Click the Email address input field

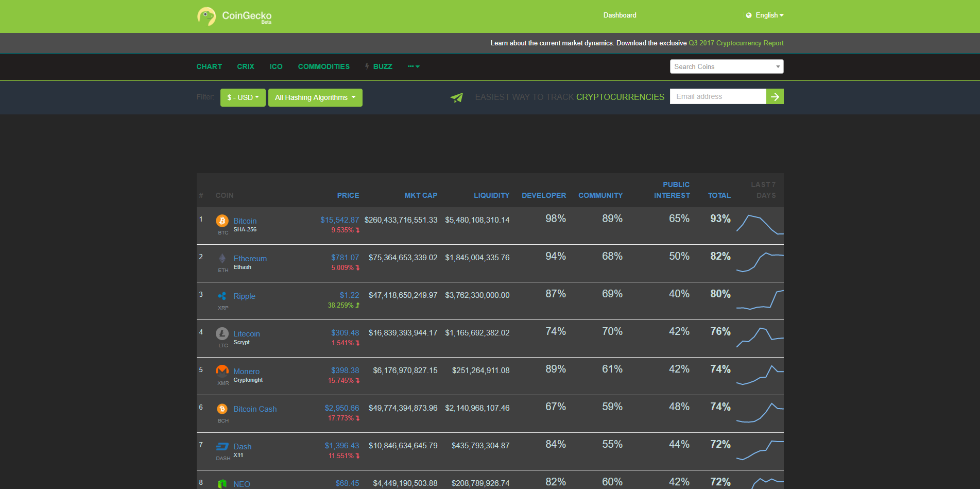(x=718, y=96)
